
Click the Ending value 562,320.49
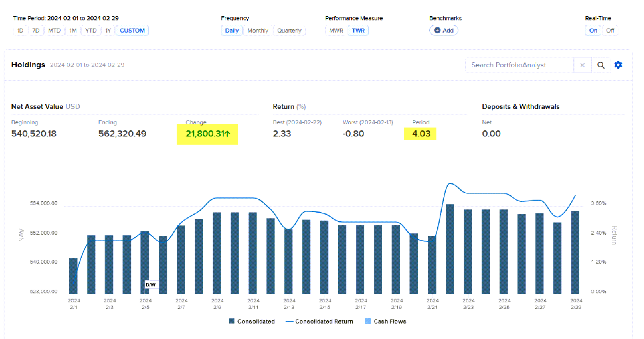122,134
